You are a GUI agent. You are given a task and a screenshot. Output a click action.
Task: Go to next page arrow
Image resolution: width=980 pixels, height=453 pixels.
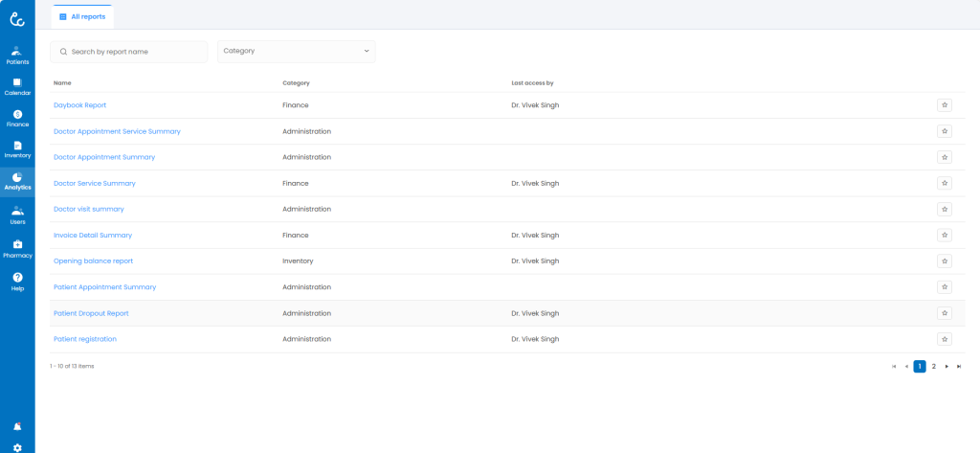[x=947, y=366]
